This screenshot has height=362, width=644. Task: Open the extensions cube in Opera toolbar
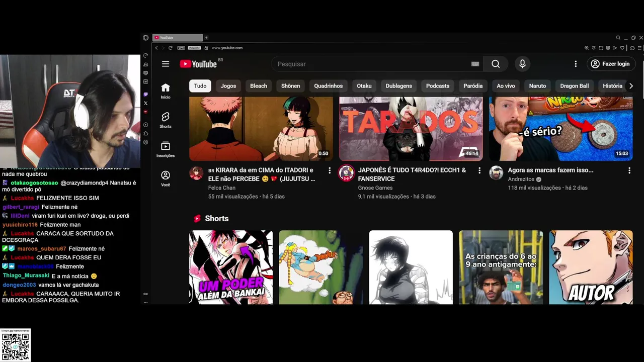pyautogui.click(x=632, y=48)
